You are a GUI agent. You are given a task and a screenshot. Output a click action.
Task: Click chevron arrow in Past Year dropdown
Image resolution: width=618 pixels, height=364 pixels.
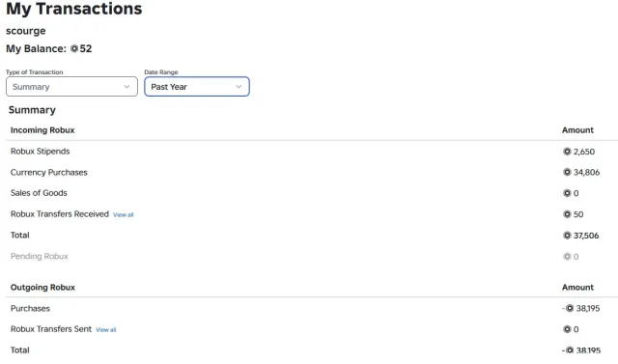point(239,87)
